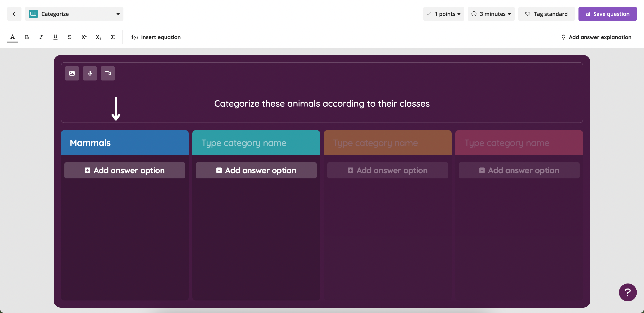Toggle bold text formatting
Screen dimensions: 644x313
point(27,37)
